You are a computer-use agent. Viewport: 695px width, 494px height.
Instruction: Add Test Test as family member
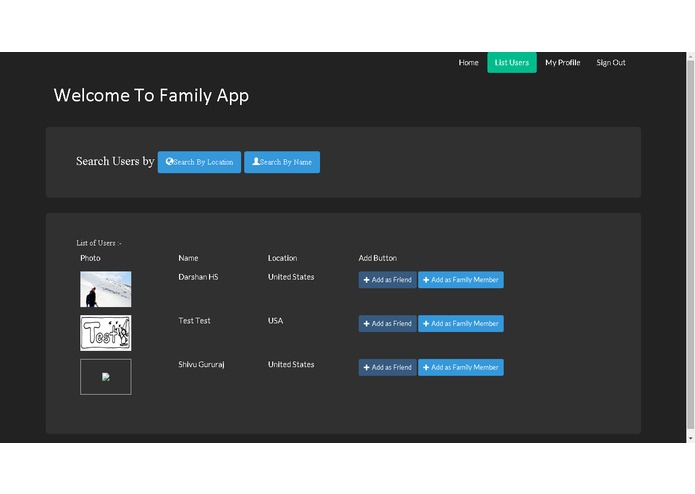click(x=461, y=324)
